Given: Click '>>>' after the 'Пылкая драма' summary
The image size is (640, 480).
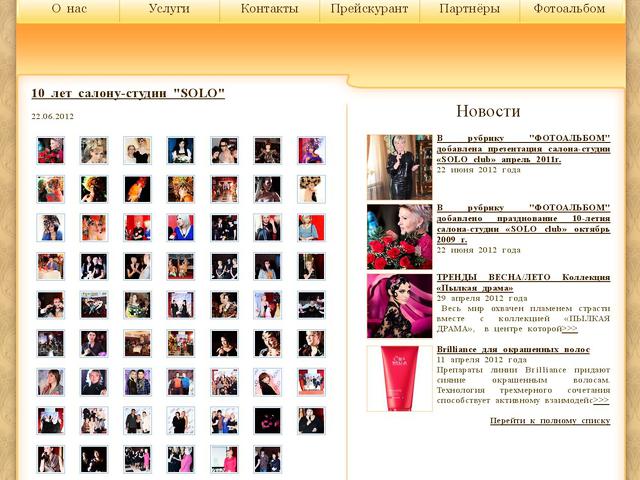Looking at the screenshot, I should click(569, 328).
